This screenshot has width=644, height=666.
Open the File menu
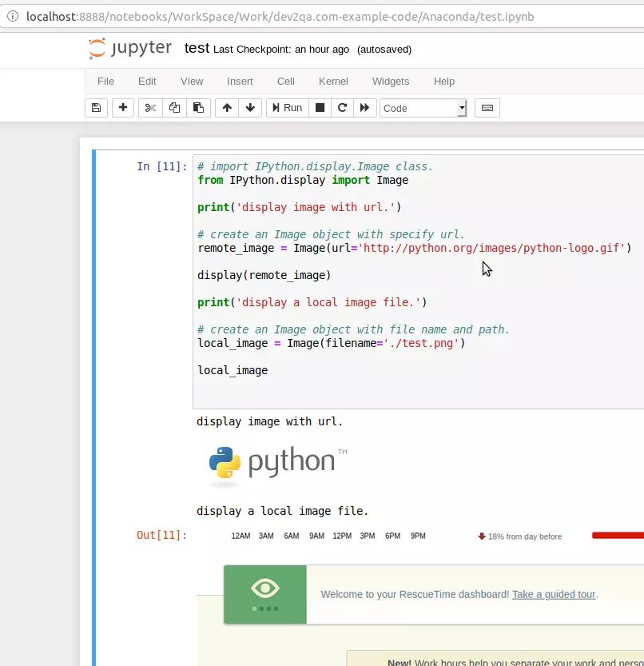click(x=105, y=81)
